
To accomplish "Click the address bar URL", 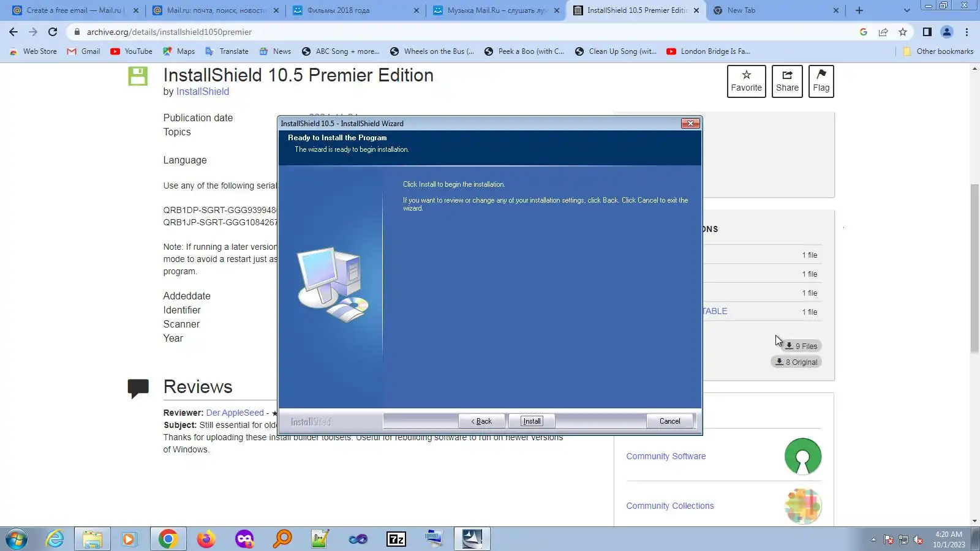I will click(x=169, y=32).
